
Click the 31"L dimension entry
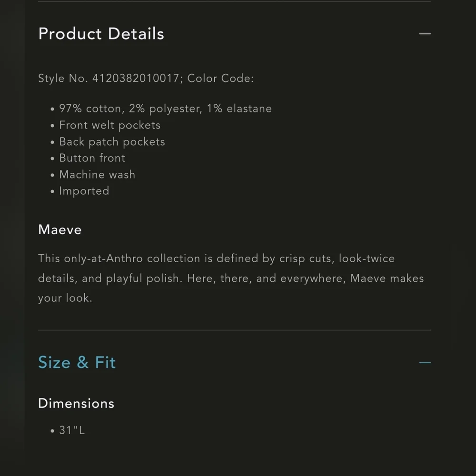[71, 431]
